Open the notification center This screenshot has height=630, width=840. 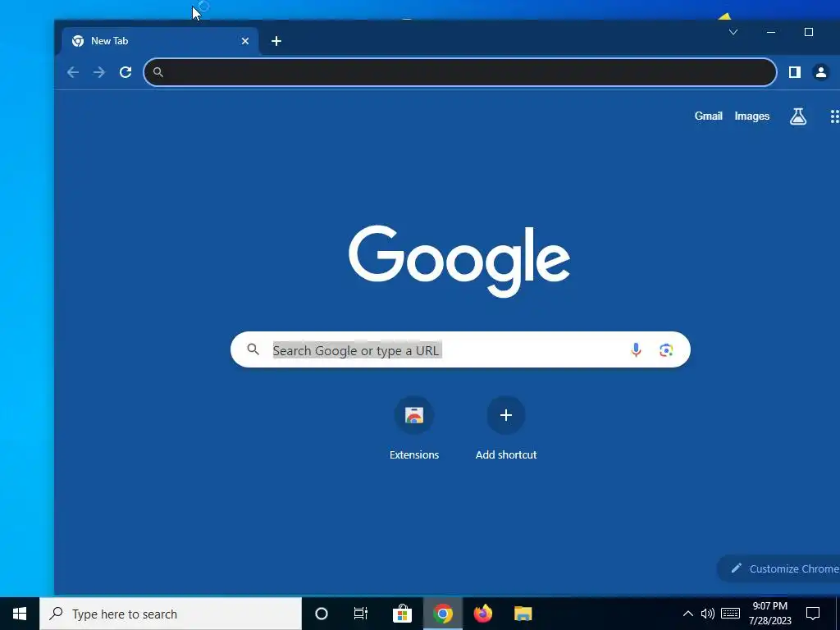[813, 614]
